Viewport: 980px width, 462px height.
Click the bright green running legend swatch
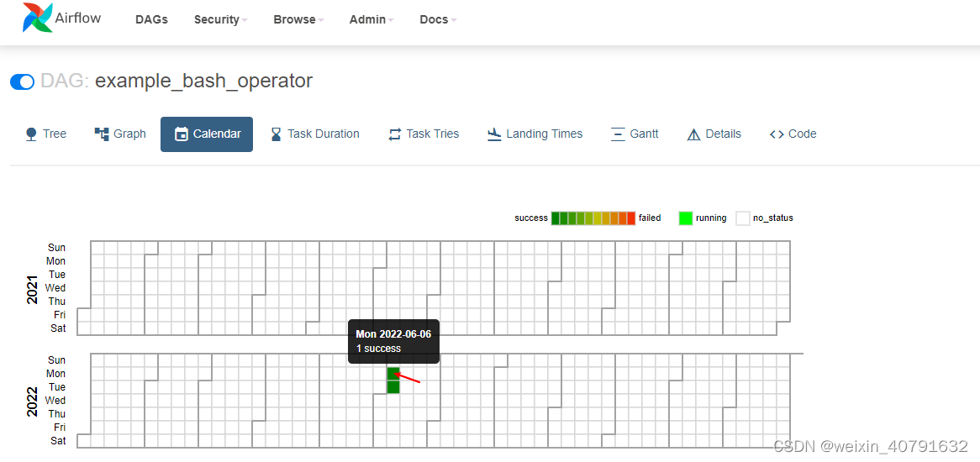(x=686, y=218)
